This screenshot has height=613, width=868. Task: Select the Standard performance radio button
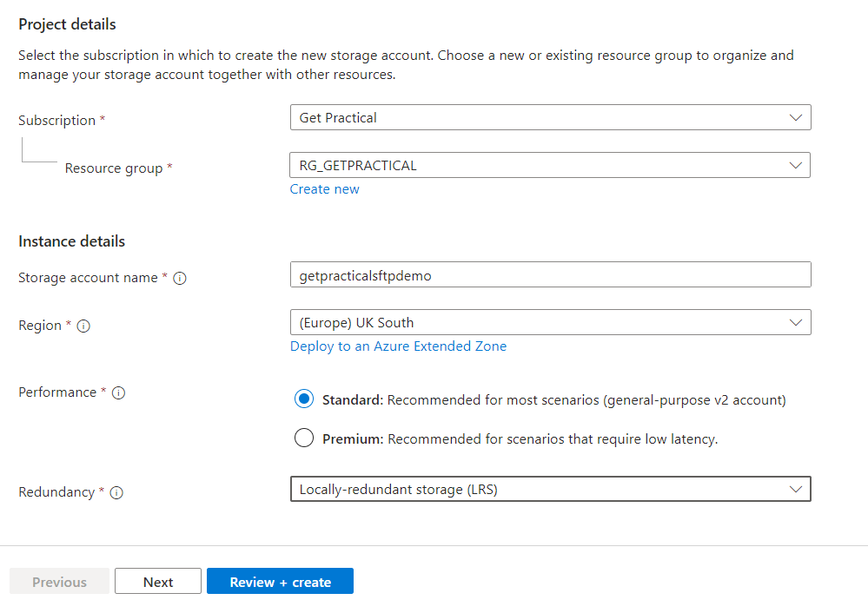pos(304,399)
